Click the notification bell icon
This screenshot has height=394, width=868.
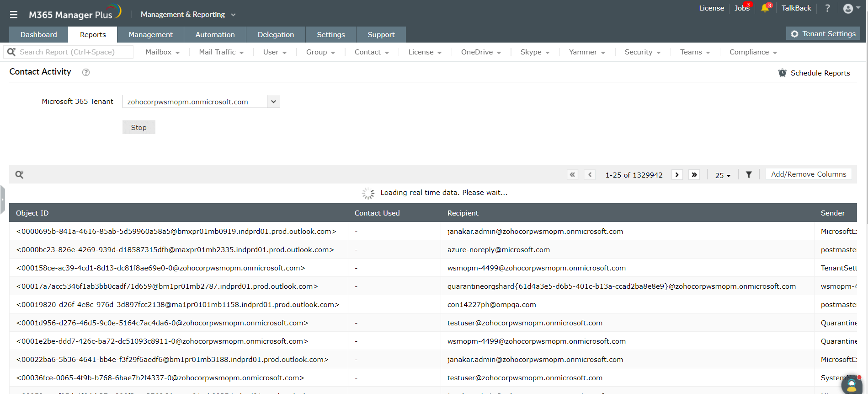pyautogui.click(x=765, y=8)
